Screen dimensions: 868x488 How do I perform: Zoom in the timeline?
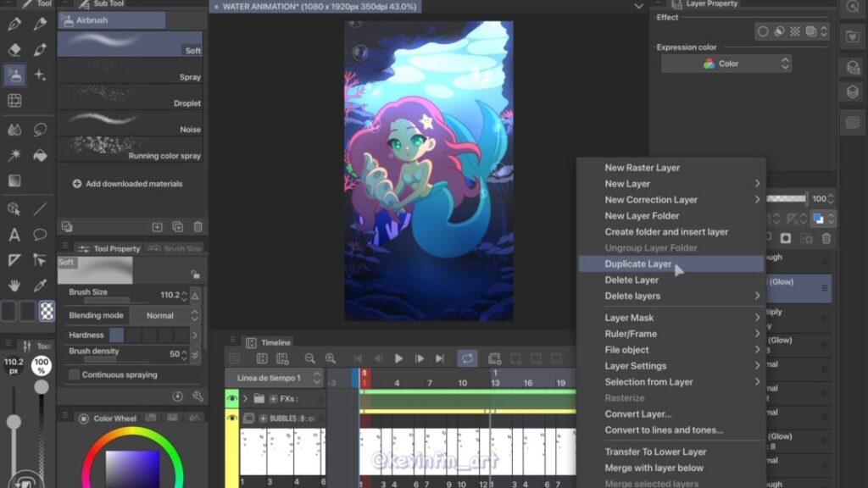coord(331,358)
